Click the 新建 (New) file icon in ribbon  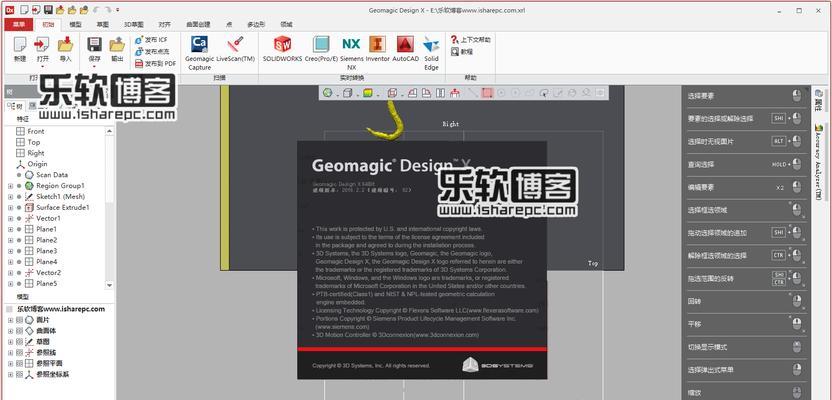click(20, 45)
